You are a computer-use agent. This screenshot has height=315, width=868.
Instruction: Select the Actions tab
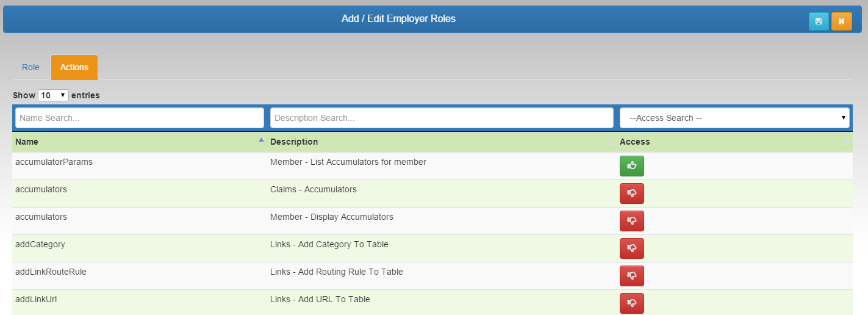pyautogui.click(x=74, y=67)
